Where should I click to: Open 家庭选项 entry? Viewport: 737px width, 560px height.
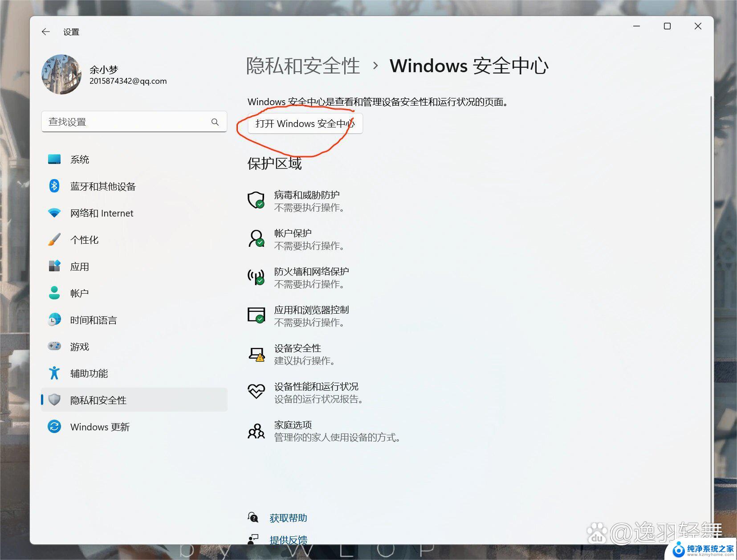click(338, 431)
